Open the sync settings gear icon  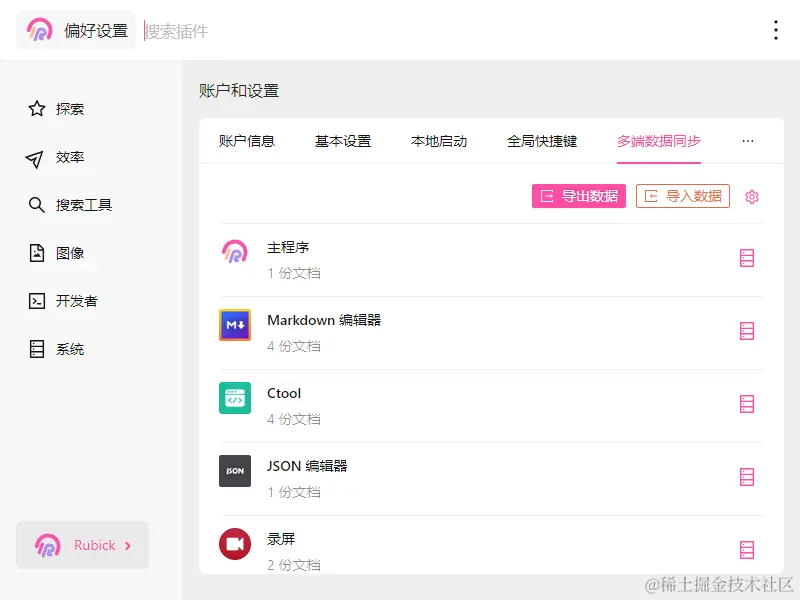[x=752, y=196]
